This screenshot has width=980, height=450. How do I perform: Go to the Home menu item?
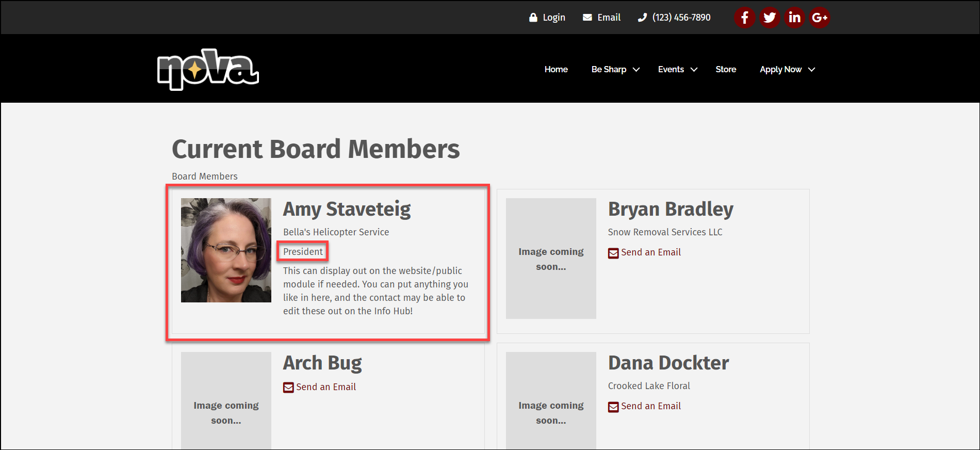click(x=556, y=69)
